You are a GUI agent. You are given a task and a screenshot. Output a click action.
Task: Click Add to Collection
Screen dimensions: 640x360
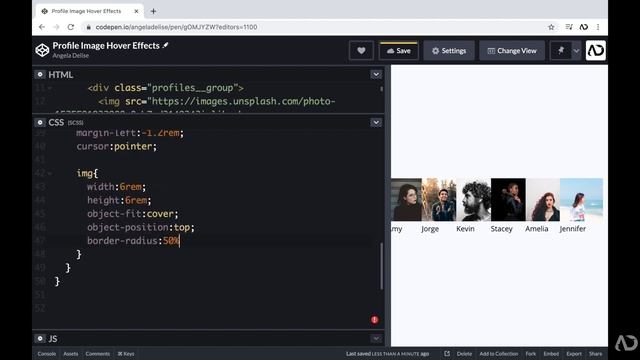pos(498,353)
